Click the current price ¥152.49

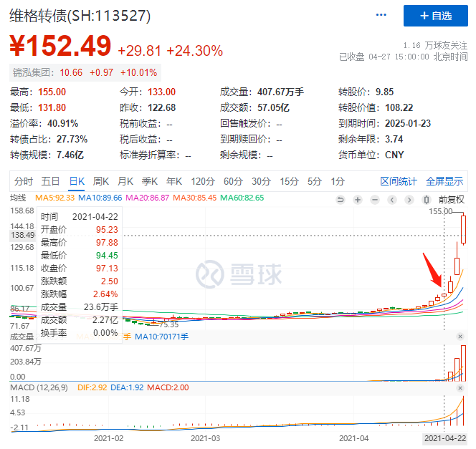pos(60,46)
